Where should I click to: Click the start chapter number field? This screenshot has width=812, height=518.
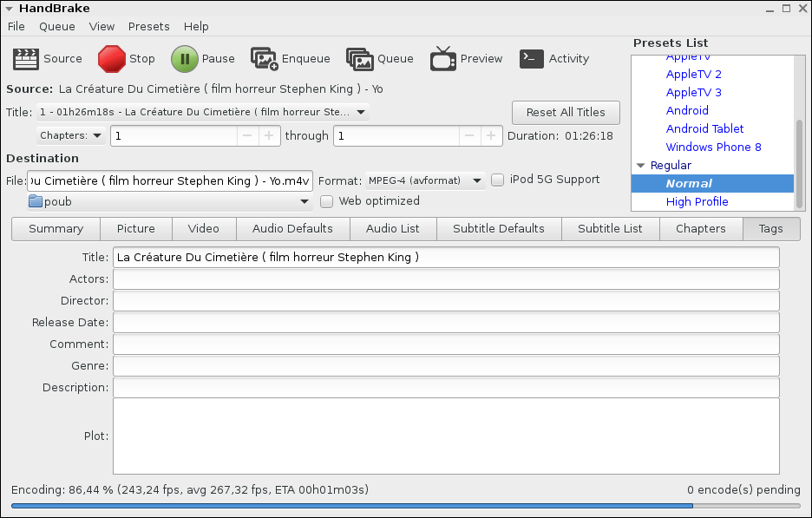tap(174, 135)
